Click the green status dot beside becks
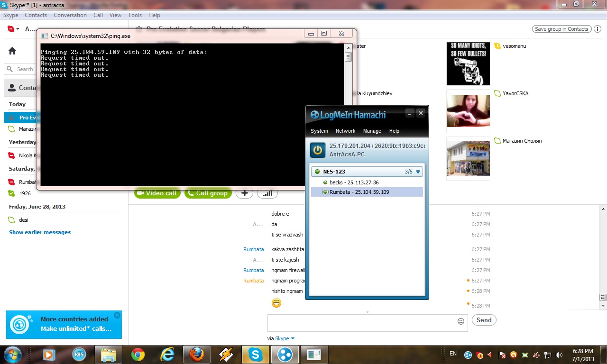This screenshot has width=607, height=364. [x=325, y=182]
